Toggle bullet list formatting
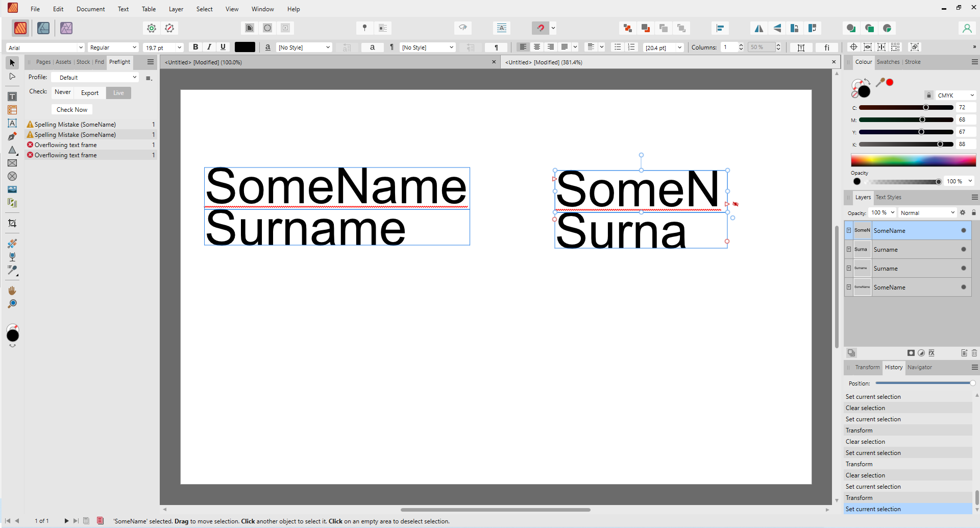Image resolution: width=980 pixels, height=528 pixels. pos(618,47)
